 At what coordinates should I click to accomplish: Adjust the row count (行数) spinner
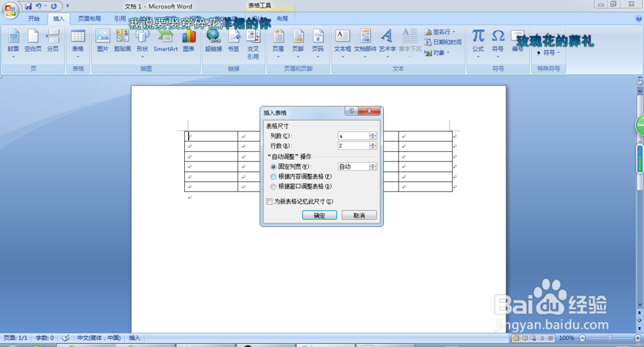[x=372, y=145]
